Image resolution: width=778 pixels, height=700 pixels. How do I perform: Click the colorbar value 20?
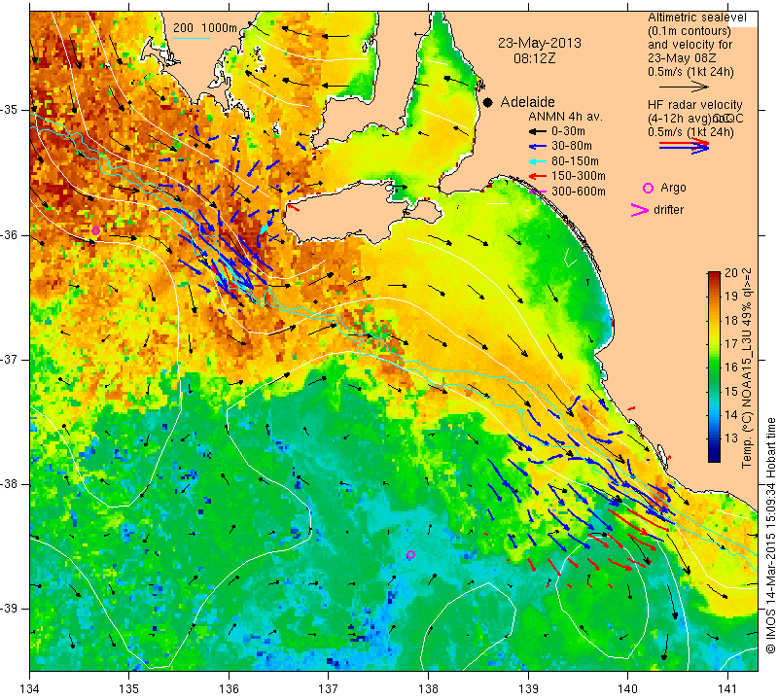click(x=731, y=273)
